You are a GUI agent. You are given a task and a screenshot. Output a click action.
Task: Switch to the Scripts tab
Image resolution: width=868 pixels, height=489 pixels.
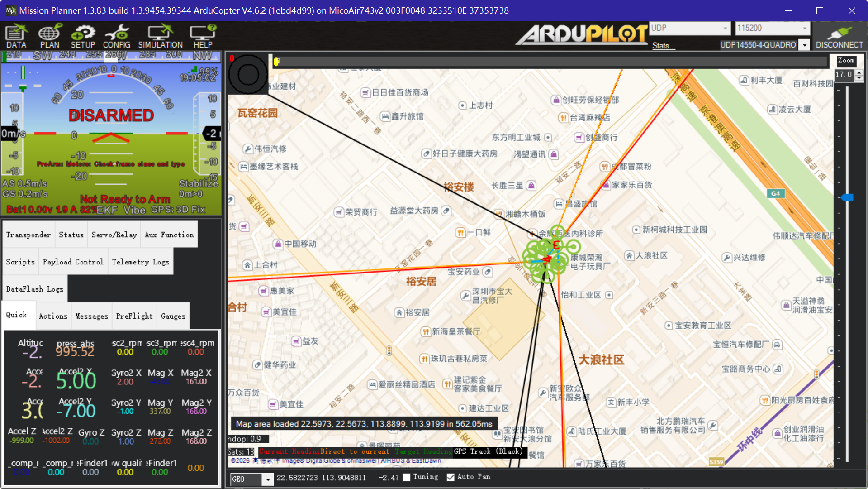[20, 262]
